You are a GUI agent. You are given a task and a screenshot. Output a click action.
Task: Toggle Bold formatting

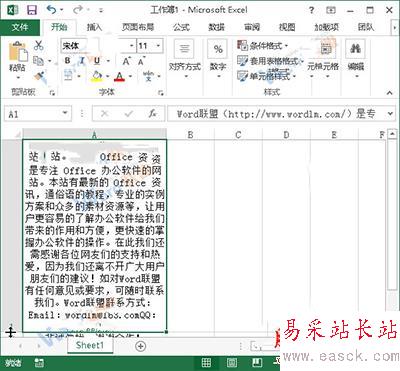tap(68, 61)
